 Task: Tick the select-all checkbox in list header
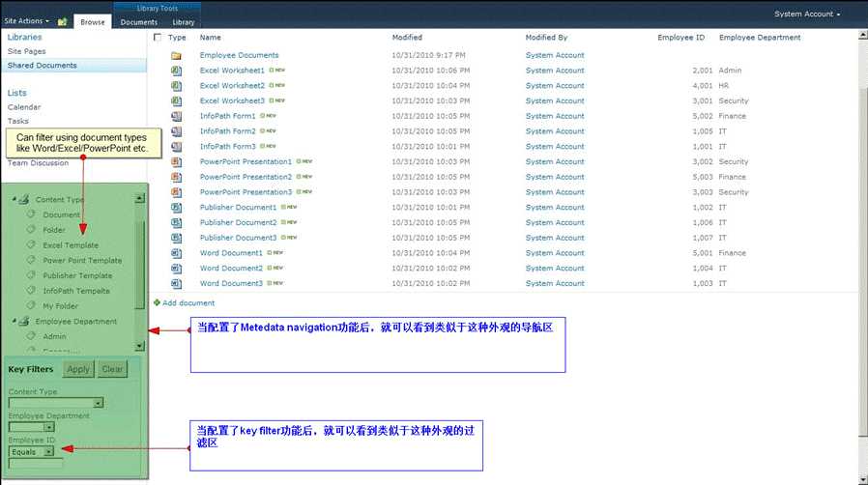158,37
